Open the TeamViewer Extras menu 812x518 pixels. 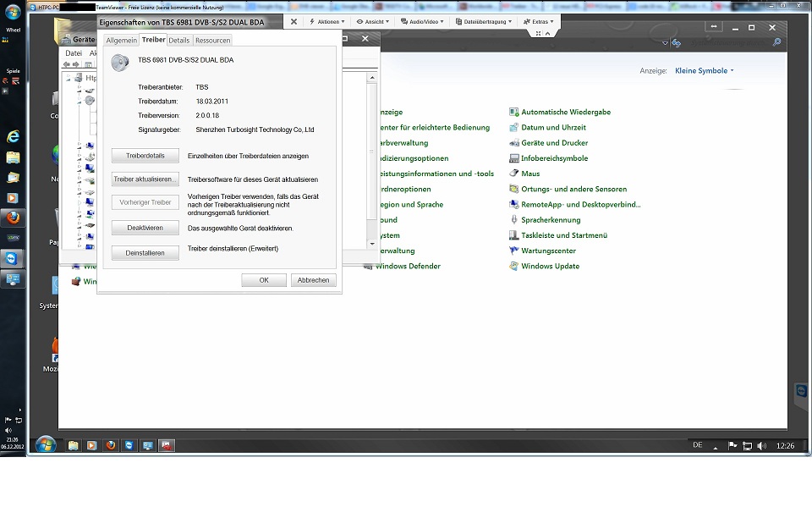click(x=539, y=22)
